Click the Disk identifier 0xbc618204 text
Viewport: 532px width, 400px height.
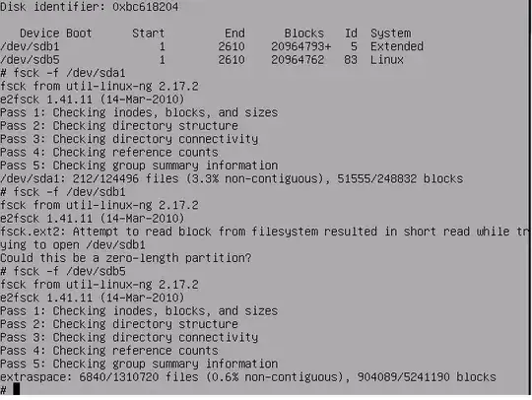click(x=90, y=7)
